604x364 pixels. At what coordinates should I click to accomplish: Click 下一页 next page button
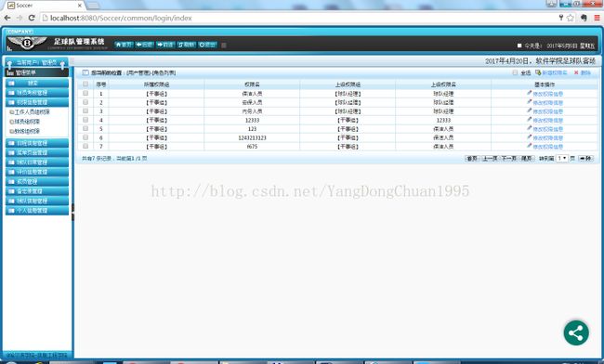click(x=509, y=158)
